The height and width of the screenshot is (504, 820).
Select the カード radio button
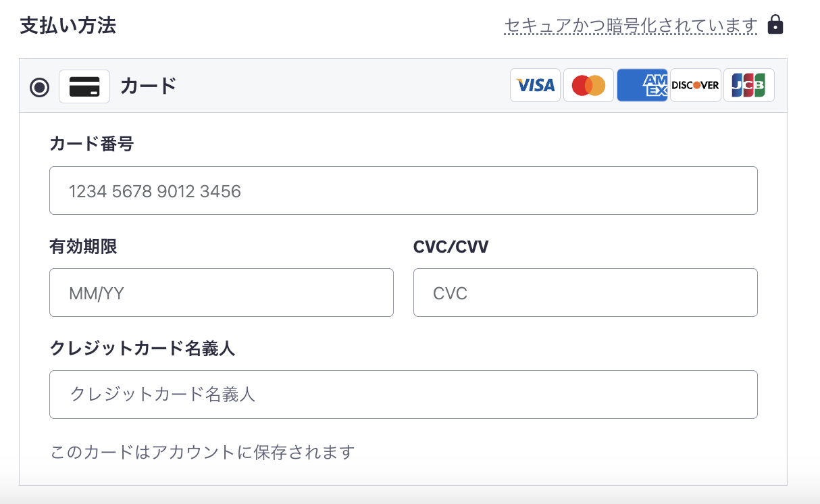tap(40, 87)
